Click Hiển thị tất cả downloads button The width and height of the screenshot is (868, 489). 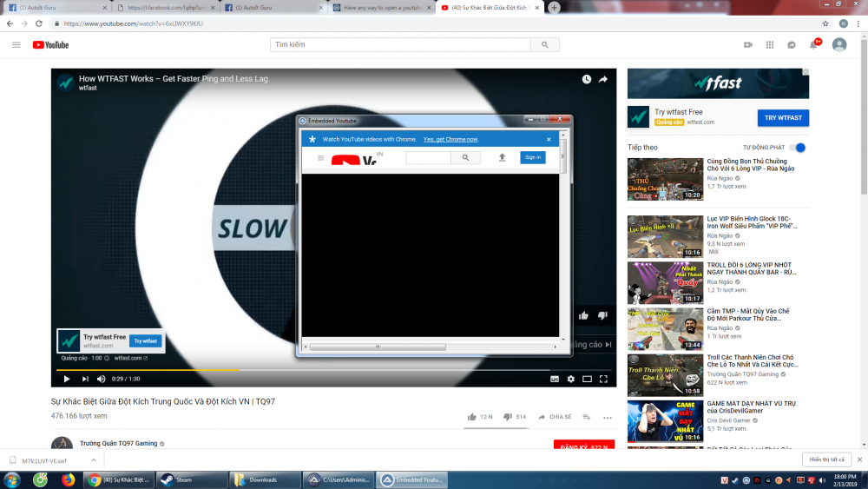point(826,459)
